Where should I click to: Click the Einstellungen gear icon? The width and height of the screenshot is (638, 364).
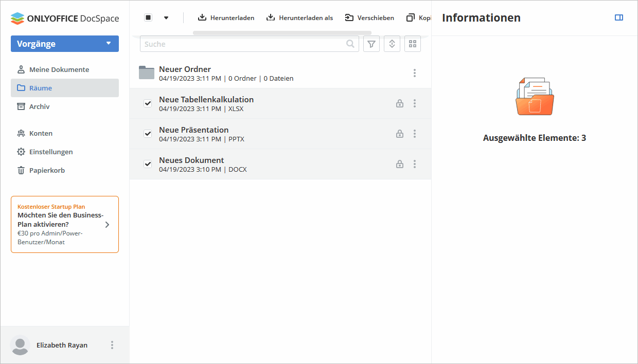pos(21,152)
